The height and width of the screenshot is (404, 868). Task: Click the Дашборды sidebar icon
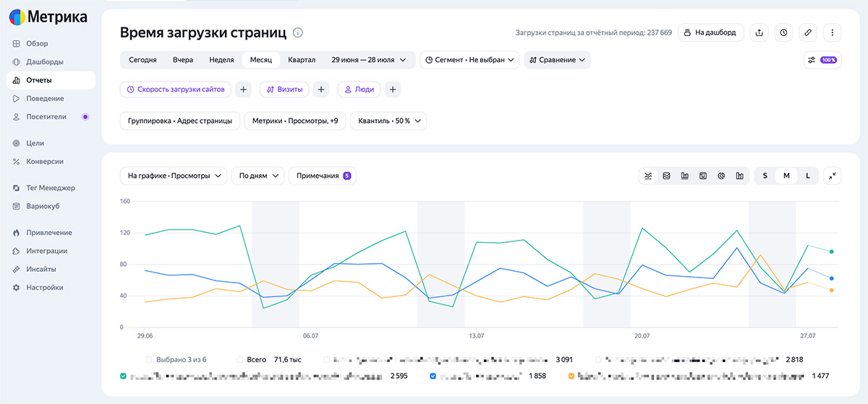(16, 61)
